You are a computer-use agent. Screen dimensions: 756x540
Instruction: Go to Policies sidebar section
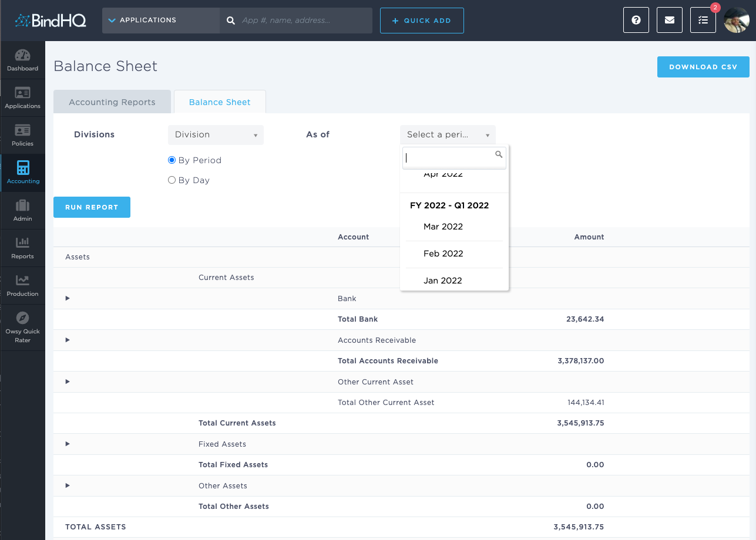click(x=22, y=136)
